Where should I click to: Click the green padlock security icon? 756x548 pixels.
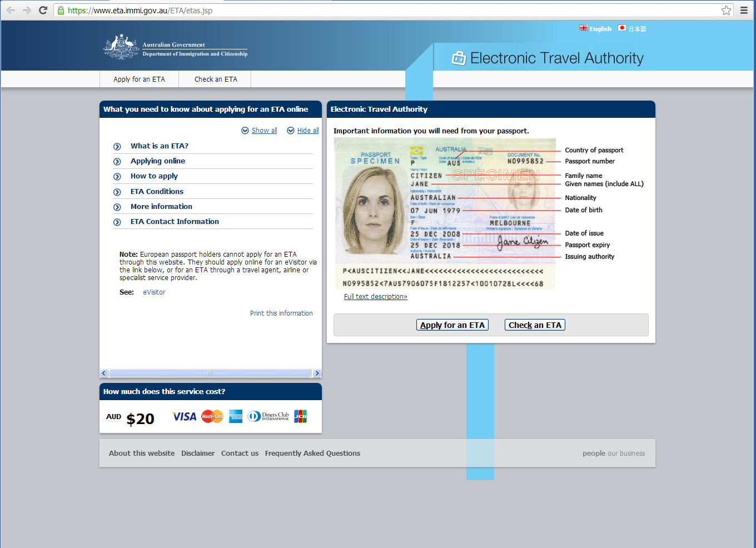[x=61, y=10]
